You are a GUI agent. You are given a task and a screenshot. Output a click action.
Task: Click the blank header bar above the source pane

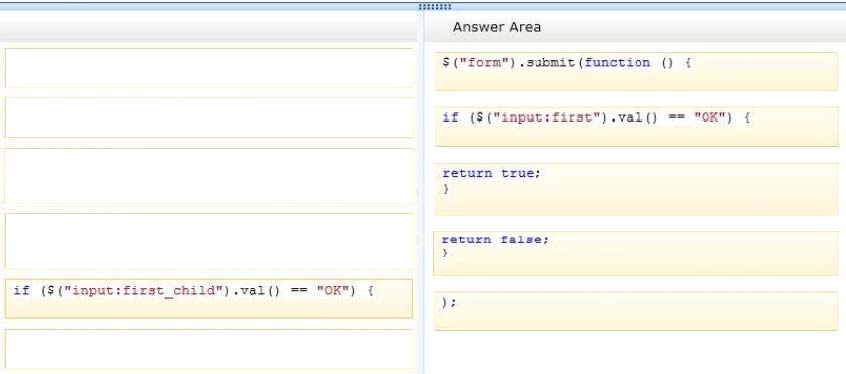208,27
